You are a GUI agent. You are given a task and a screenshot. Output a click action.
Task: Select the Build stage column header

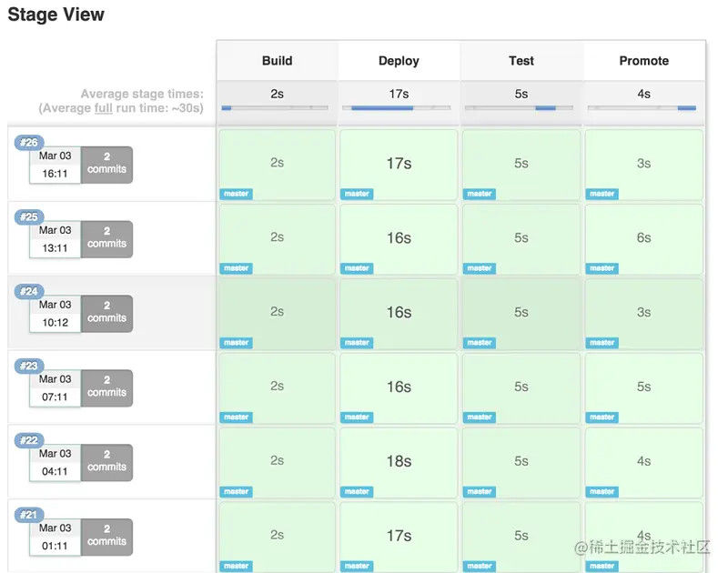coord(278,61)
